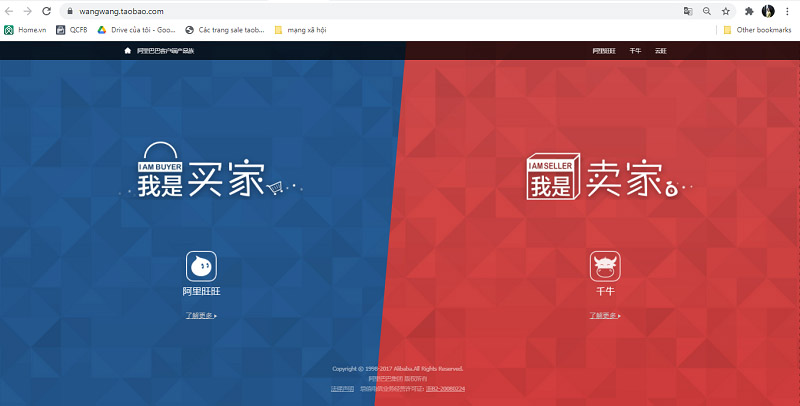This screenshot has height=406, width=800.
Task: Click 阿里巴巴客户端产品族 header link
Action: click(166, 50)
